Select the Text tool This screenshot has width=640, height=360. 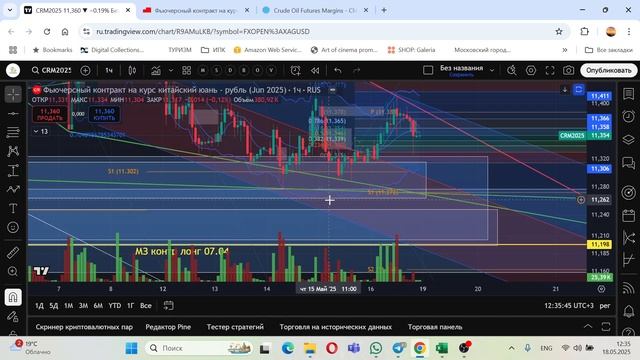tap(13, 208)
